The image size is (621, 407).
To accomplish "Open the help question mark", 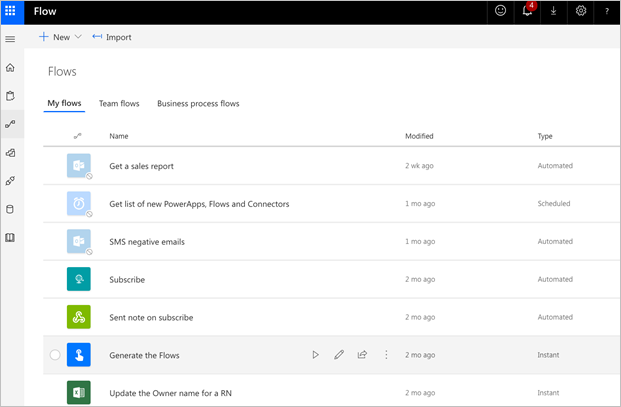I will [606, 11].
